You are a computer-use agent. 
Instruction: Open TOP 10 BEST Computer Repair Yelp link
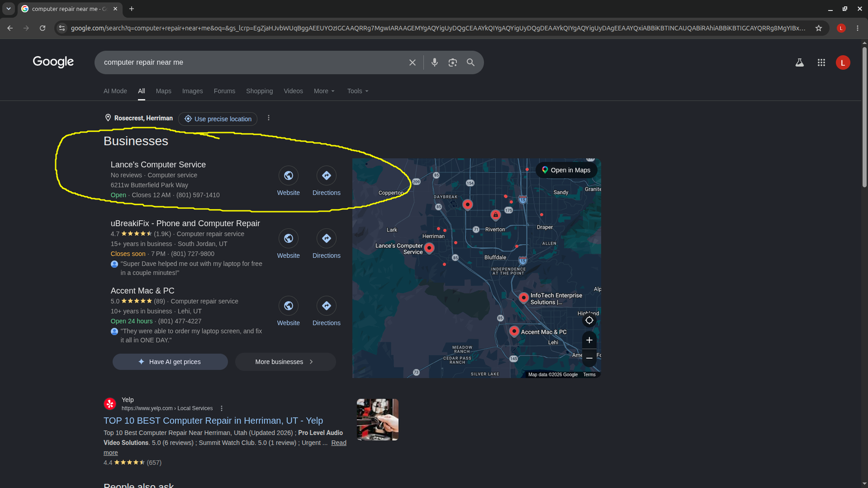[213, 421]
